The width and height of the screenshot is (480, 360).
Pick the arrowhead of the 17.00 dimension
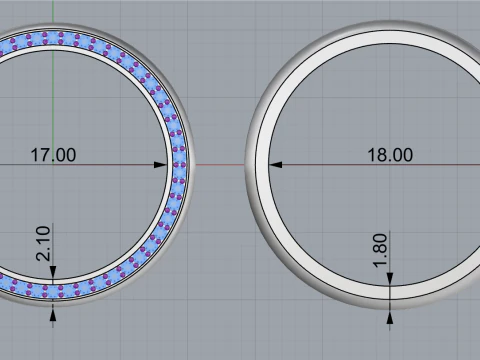coord(160,165)
